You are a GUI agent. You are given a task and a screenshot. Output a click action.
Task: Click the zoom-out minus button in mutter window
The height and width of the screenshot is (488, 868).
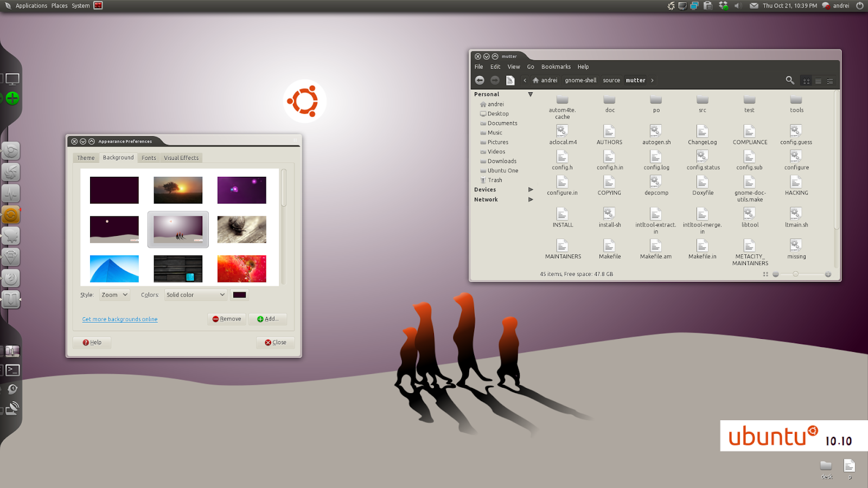(776, 274)
